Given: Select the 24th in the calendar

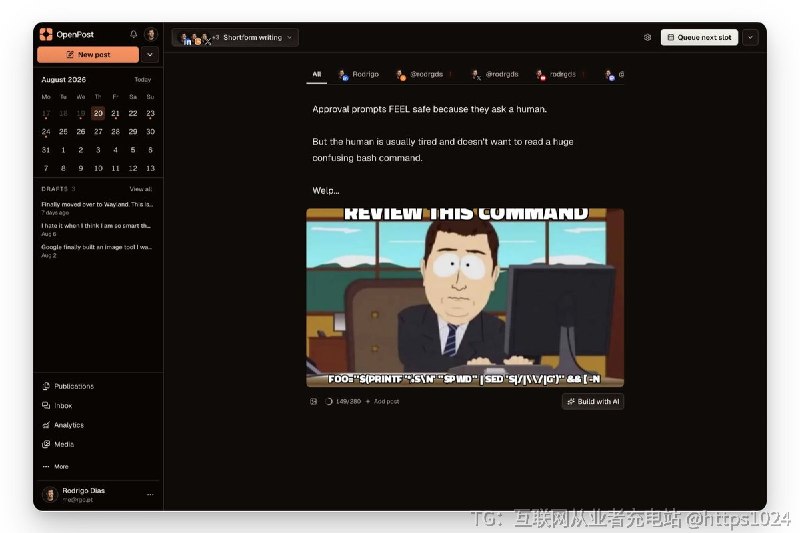Looking at the screenshot, I should 46,132.
